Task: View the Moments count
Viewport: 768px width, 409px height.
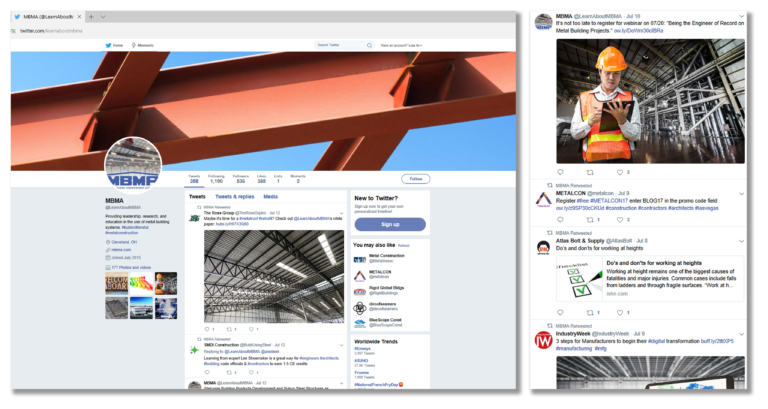Action: tap(298, 179)
